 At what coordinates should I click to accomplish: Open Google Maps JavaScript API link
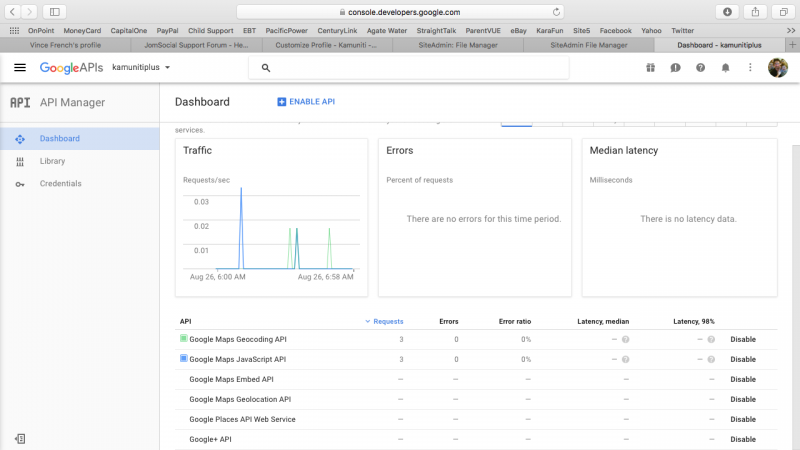[x=238, y=359]
